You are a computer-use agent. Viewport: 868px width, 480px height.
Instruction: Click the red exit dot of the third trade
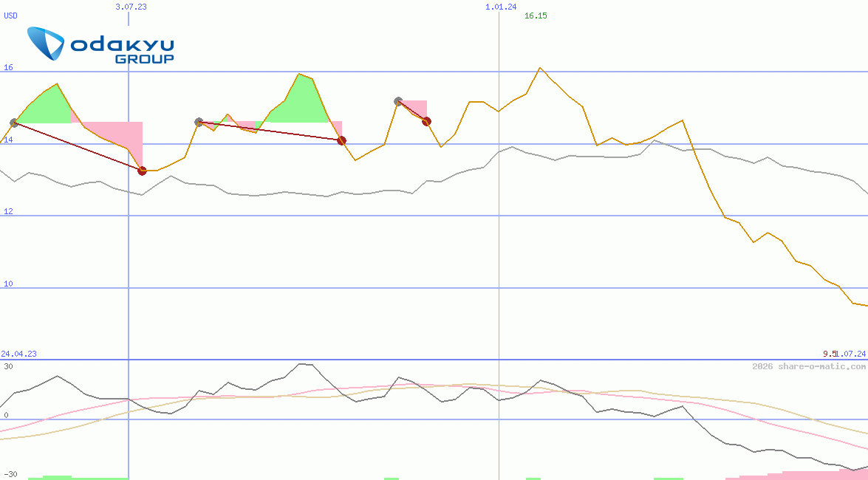[x=426, y=121]
